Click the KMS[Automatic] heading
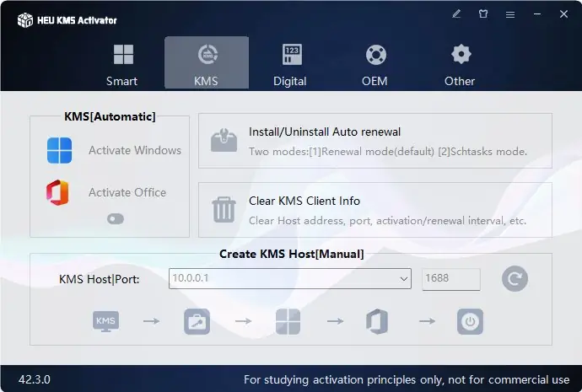 click(110, 116)
